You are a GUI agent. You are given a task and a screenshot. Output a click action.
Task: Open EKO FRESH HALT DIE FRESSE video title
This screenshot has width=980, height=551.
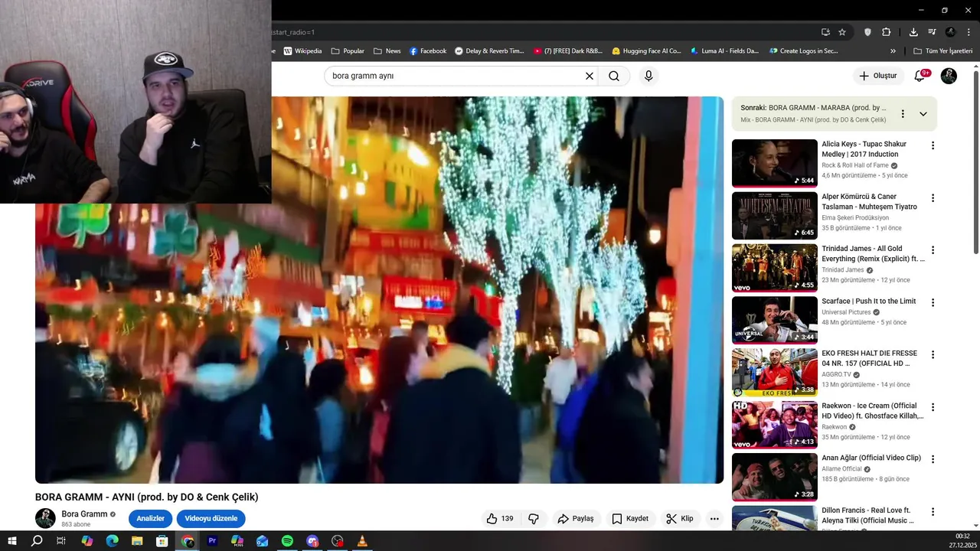click(x=870, y=358)
